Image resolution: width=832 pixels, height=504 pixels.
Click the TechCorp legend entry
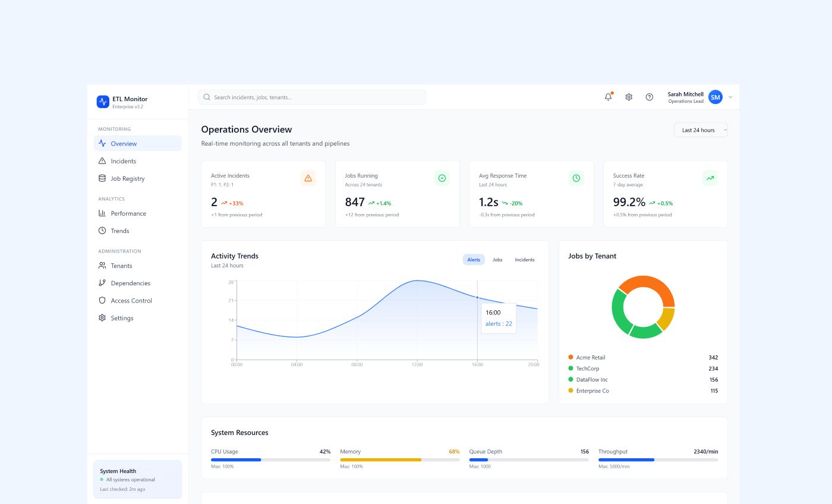tap(643, 368)
